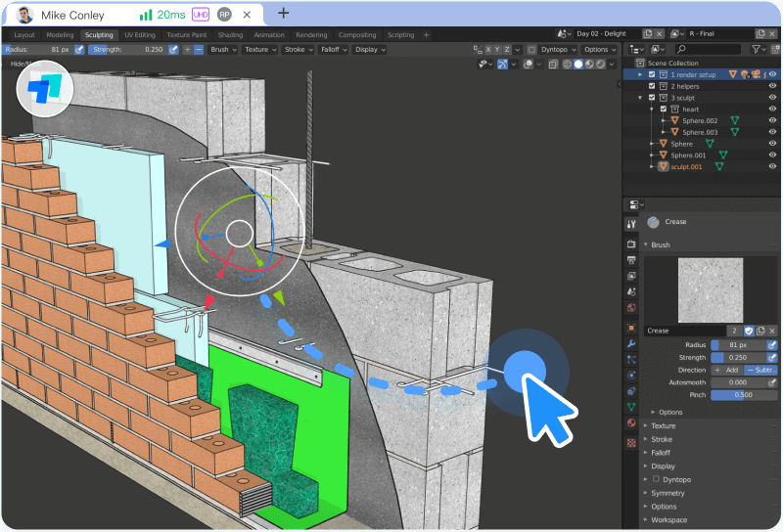Click the fake user shield icon
The width and height of the screenshot is (783, 532).
[749, 331]
